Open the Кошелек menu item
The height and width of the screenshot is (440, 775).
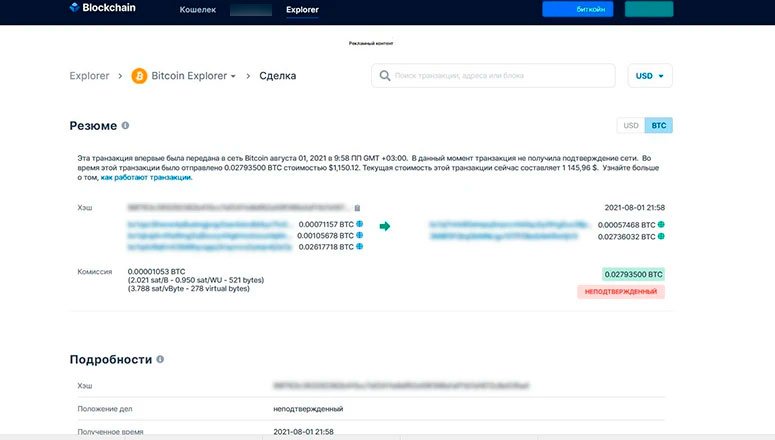pyautogui.click(x=197, y=10)
